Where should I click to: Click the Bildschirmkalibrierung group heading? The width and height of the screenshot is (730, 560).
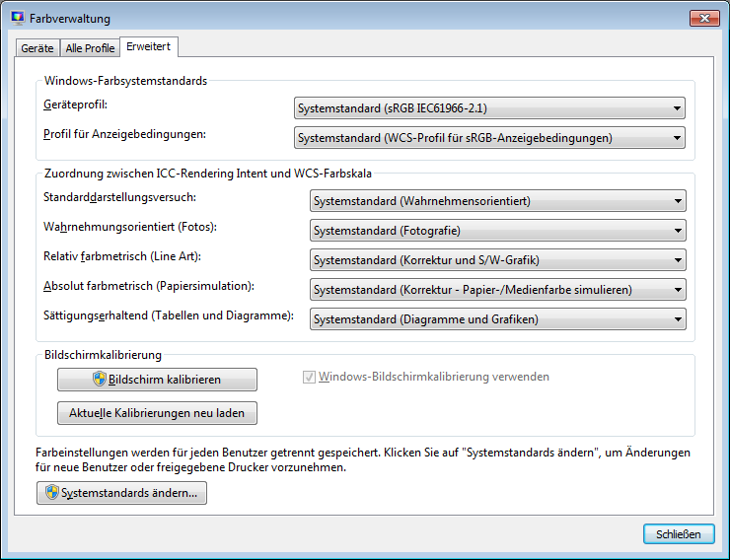(x=103, y=355)
